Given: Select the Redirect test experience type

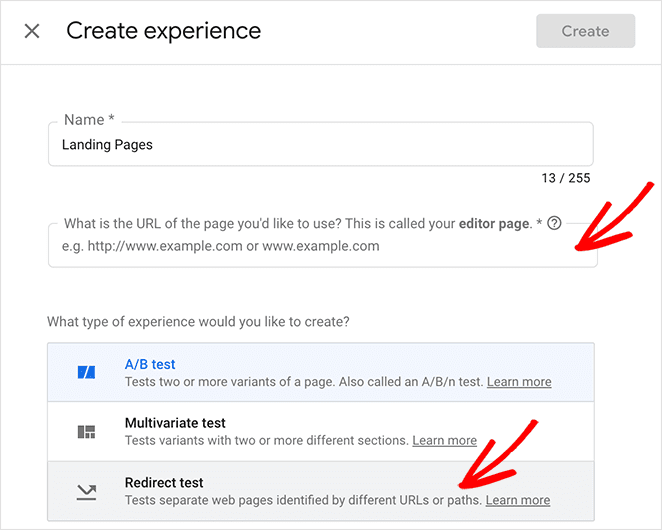Looking at the screenshot, I should pos(321,491).
